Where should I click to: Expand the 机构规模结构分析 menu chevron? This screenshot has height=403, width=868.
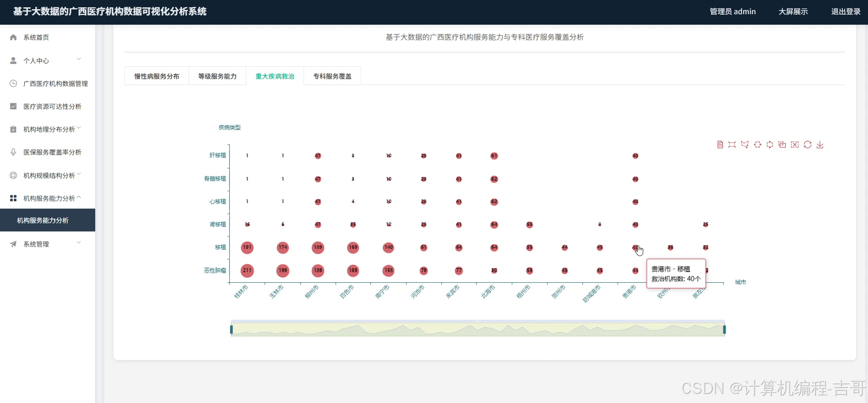79,174
